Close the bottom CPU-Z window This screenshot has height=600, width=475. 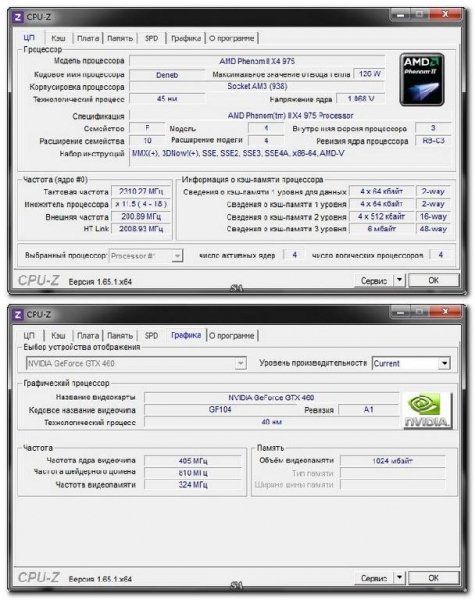pos(445,312)
